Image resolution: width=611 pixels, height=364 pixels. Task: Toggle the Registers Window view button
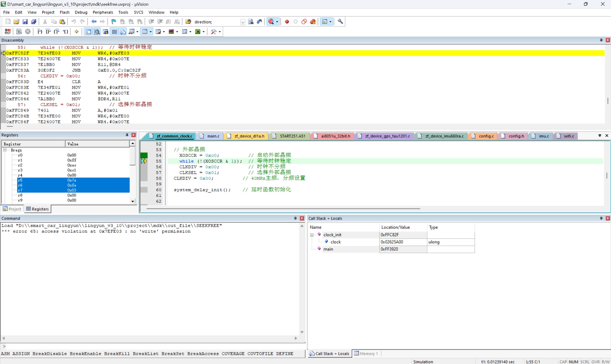[x=114, y=32]
